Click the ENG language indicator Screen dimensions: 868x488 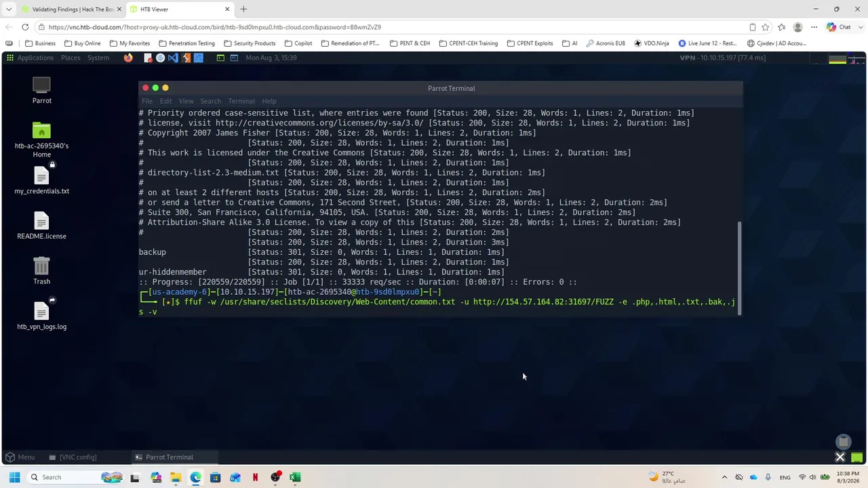tap(785, 477)
